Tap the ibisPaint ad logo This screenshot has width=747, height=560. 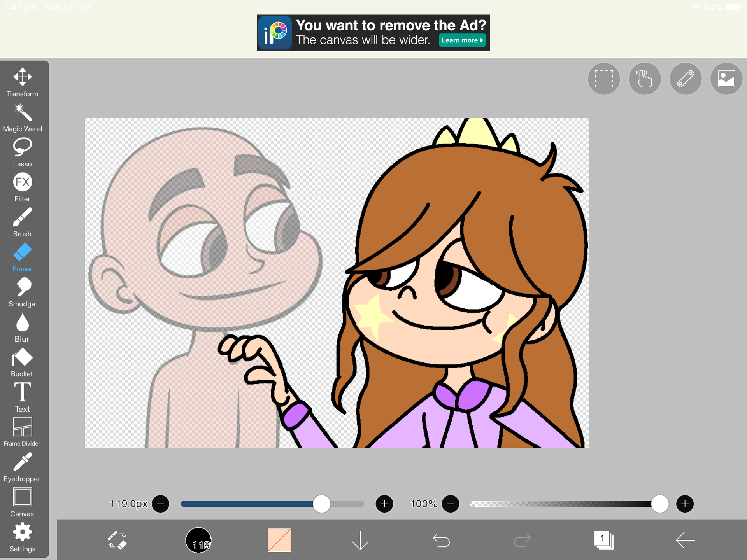pyautogui.click(x=275, y=33)
